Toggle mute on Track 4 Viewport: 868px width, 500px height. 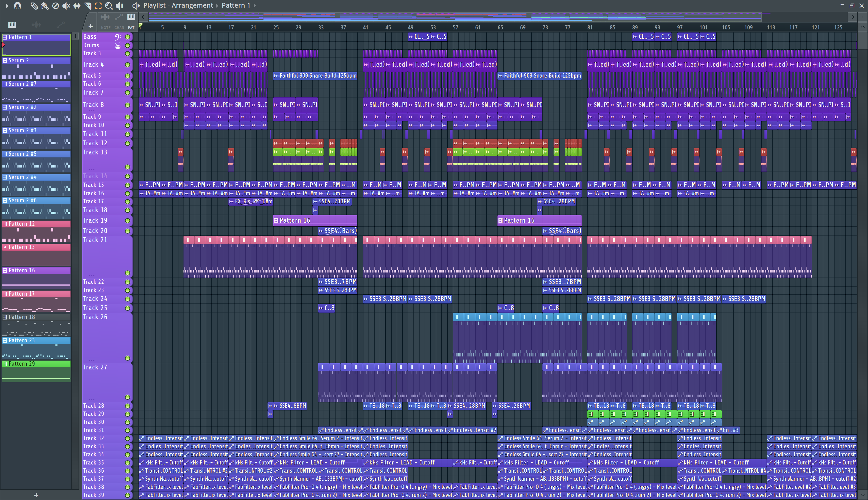coord(128,65)
